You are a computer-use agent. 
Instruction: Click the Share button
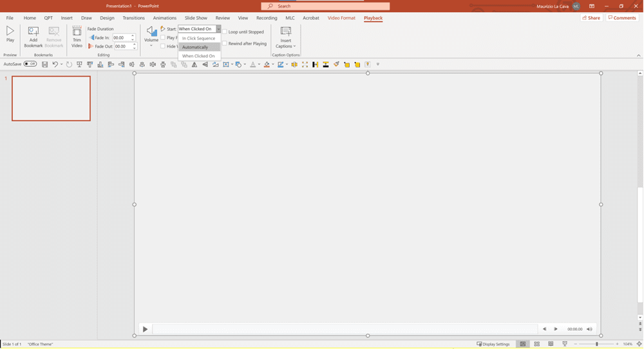tap(591, 18)
